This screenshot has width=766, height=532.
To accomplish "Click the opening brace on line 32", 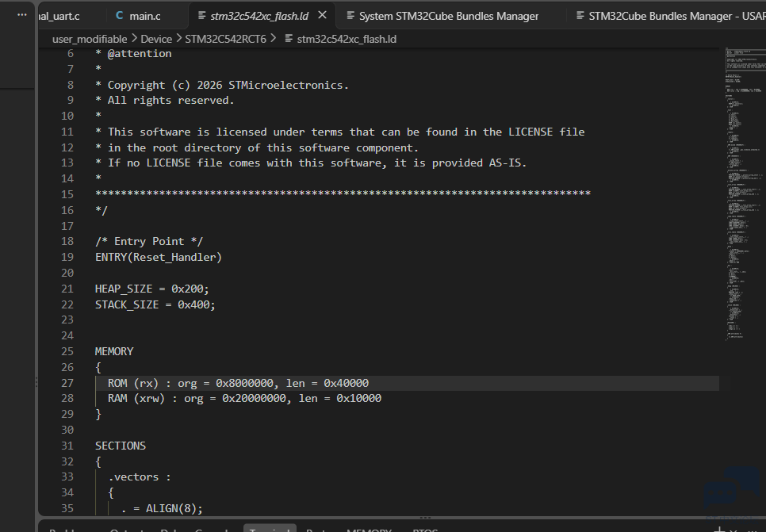I will (x=98, y=461).
